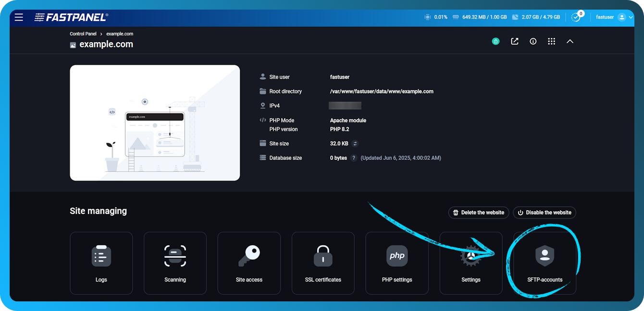Screen dimensions: 644x311
Task: Open the website Settings gear
Action: tap(471, 263)
